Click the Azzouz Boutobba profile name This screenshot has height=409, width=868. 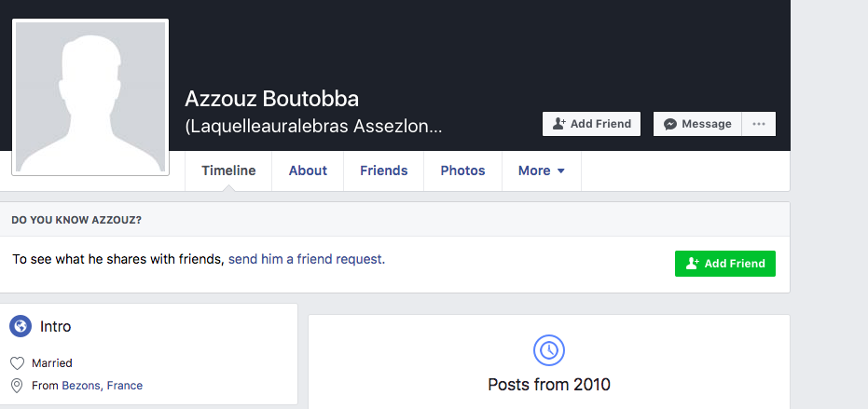(x=272, y=99)
